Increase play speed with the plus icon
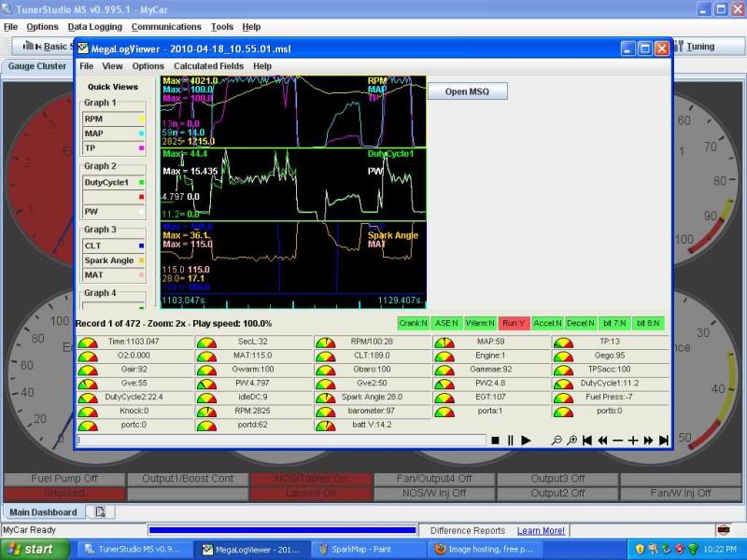The width and height of the screenshot is (747, 560). (x=632, y=440)
